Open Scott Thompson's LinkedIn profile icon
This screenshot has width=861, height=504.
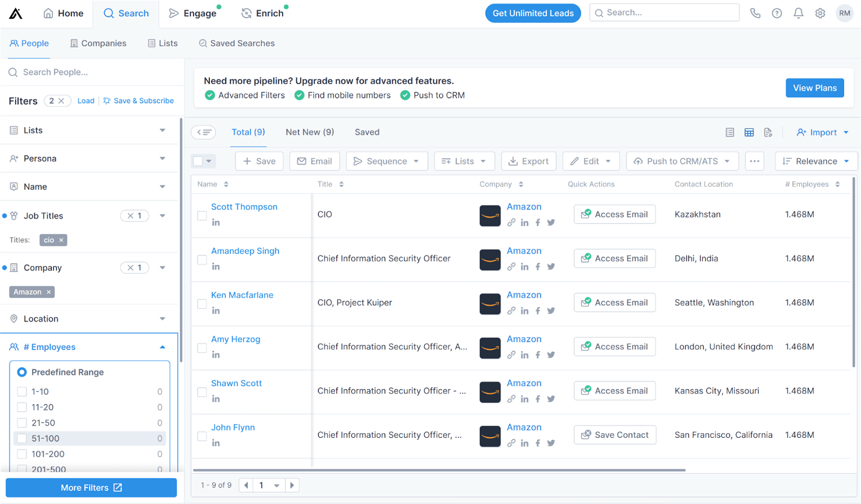coord(216,223)
